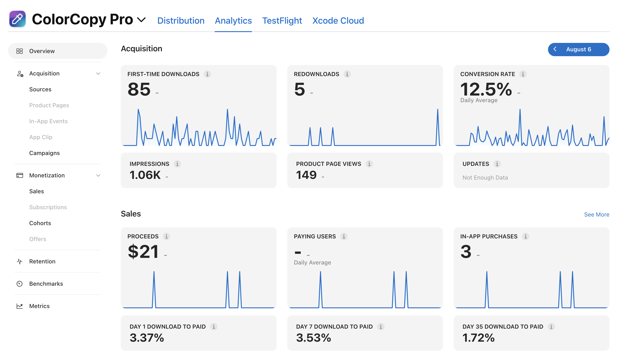This screenshot has width=621, height=364.
Task: Open Cohorts under Monetization
Action: tap(40, 223)
